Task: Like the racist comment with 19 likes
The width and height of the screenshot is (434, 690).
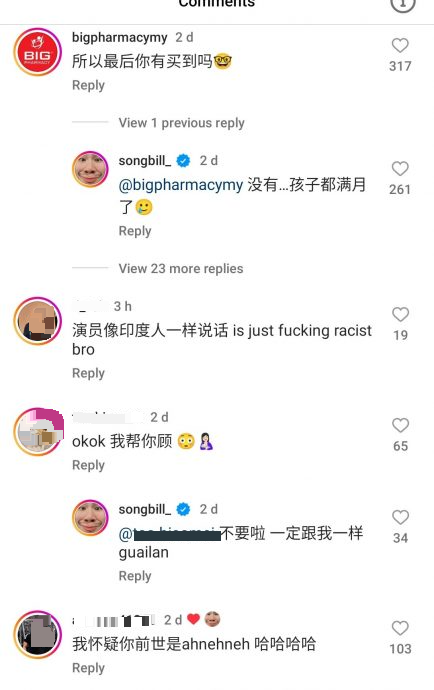Action: click(x=400, y=314)
